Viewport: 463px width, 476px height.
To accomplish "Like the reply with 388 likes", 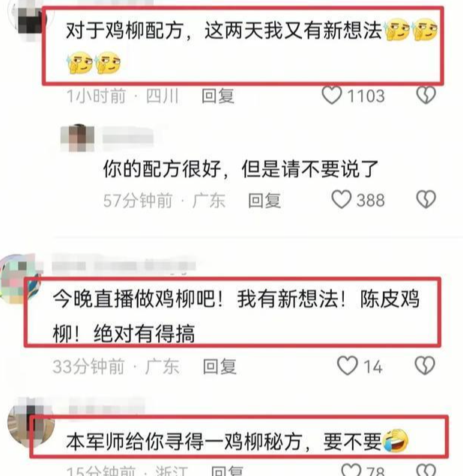I will click(341, 199).
